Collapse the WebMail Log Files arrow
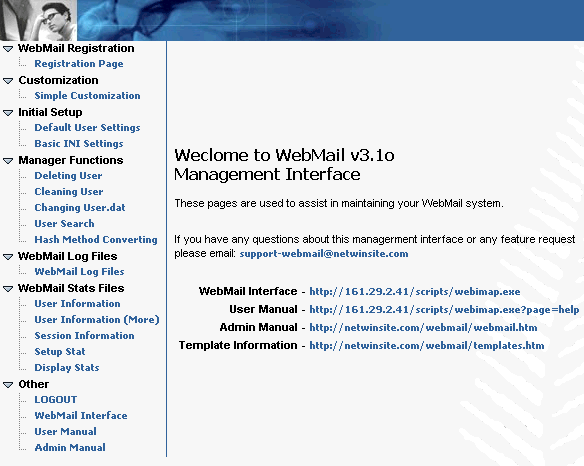The image size is (584, 466). coord(8,257)
